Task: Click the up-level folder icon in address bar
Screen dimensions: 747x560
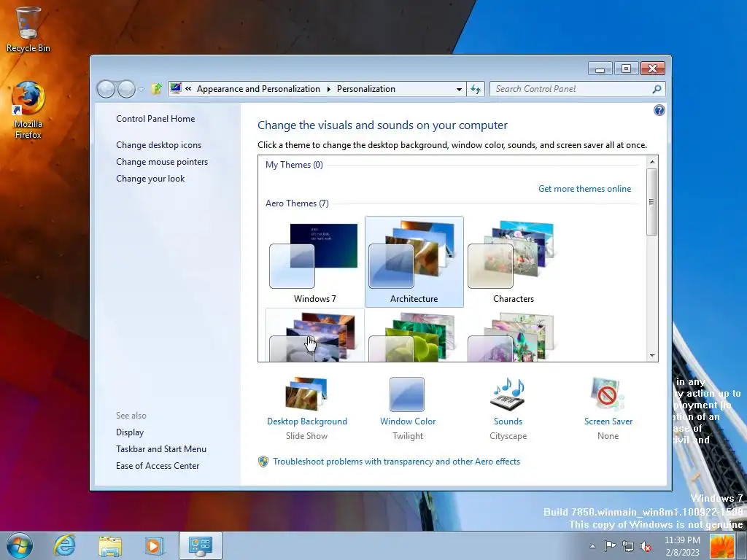Action: click(156, 88)
